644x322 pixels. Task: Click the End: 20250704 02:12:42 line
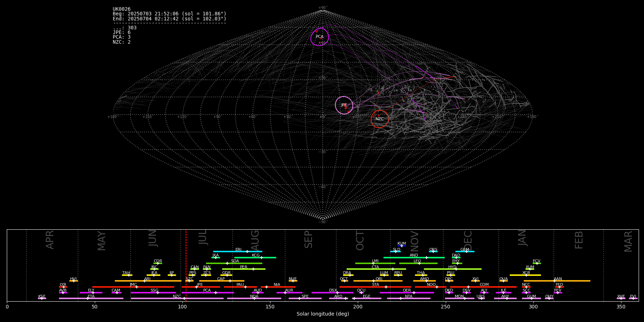point(170,19)
